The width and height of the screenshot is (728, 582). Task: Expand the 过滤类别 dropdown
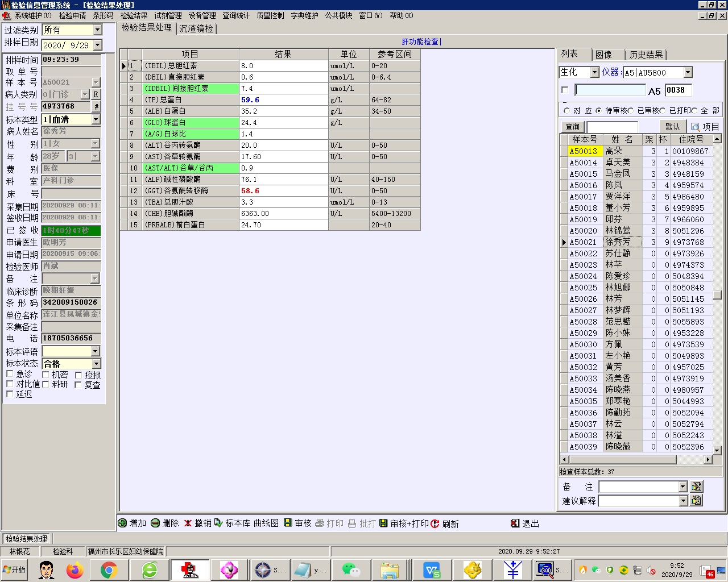pos(97,30)
